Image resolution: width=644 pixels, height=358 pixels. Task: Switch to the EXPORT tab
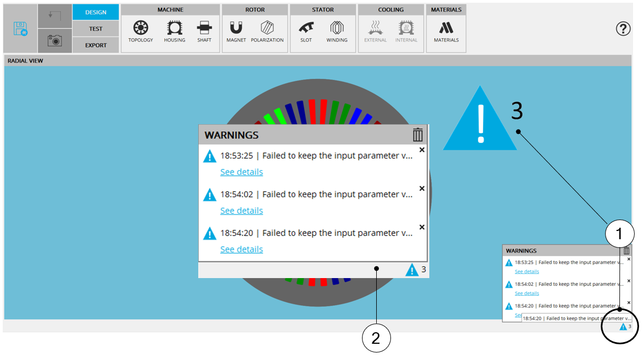click(96, 45)
